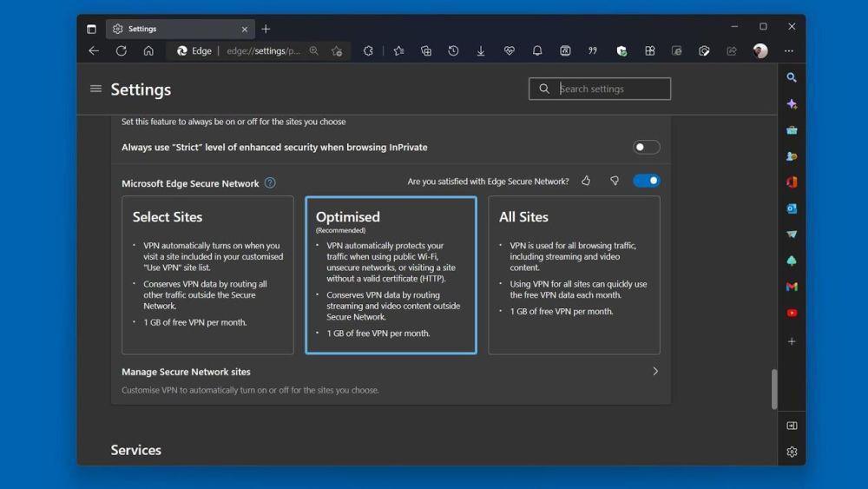Click the 'Services' section heading
This screenshot has height=489, width=868.
[135, 450]
